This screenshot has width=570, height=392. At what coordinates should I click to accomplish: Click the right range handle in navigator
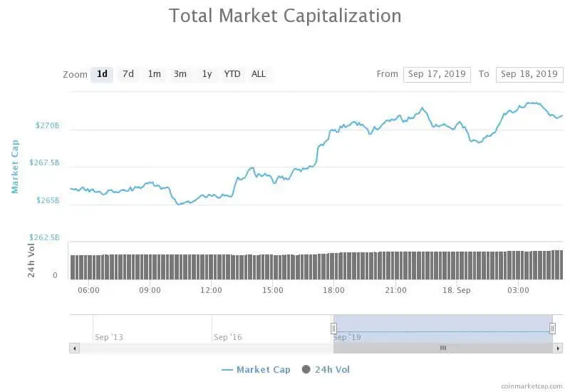tap(552, 328)
